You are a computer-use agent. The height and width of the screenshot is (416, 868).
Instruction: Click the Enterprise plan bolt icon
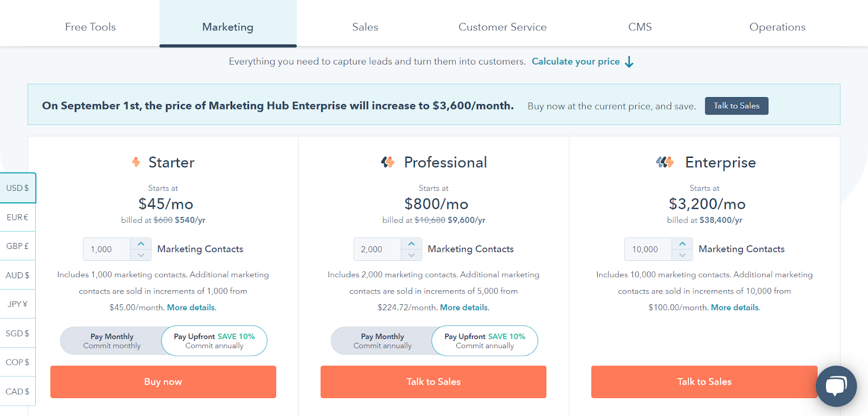pos(665,162)
